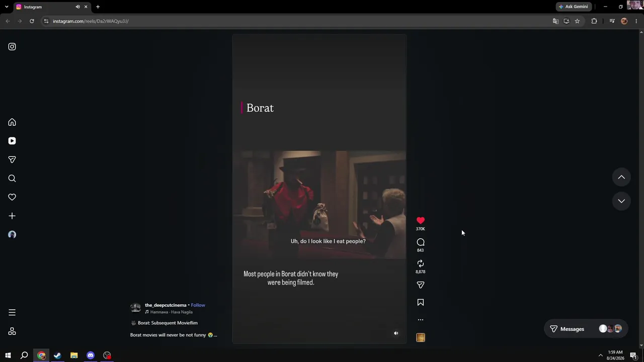Open the_deepcutcinema profile username link
Screen dimensions: 644x362
pos(166,305)
